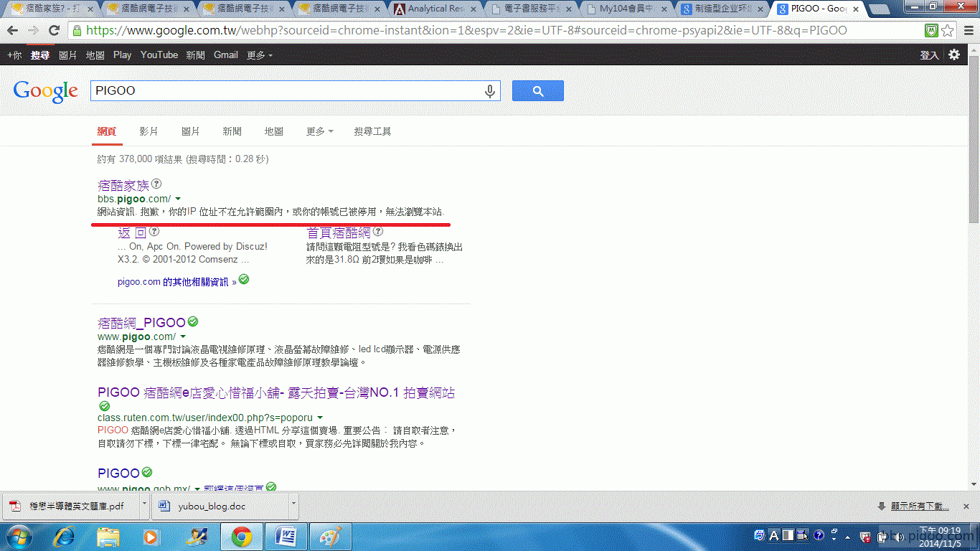
Task: Open the 痞酷家族 search result
Action: point(123,185)
